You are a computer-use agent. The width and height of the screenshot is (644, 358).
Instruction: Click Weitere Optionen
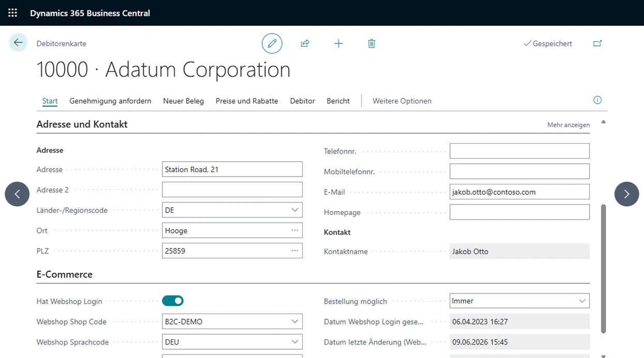402,101
